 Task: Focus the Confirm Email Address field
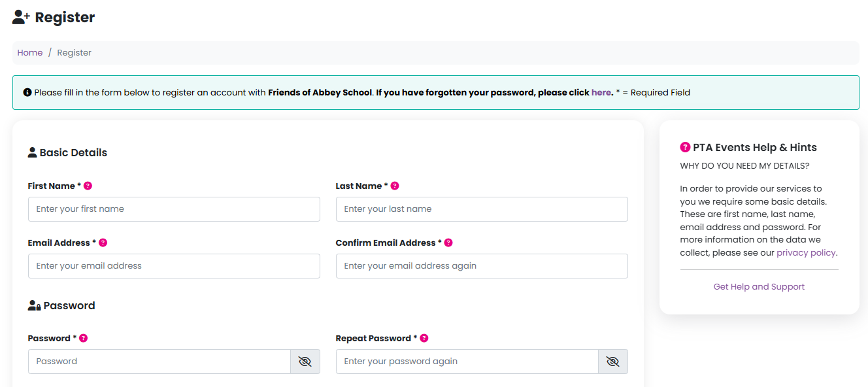point(482,266)
